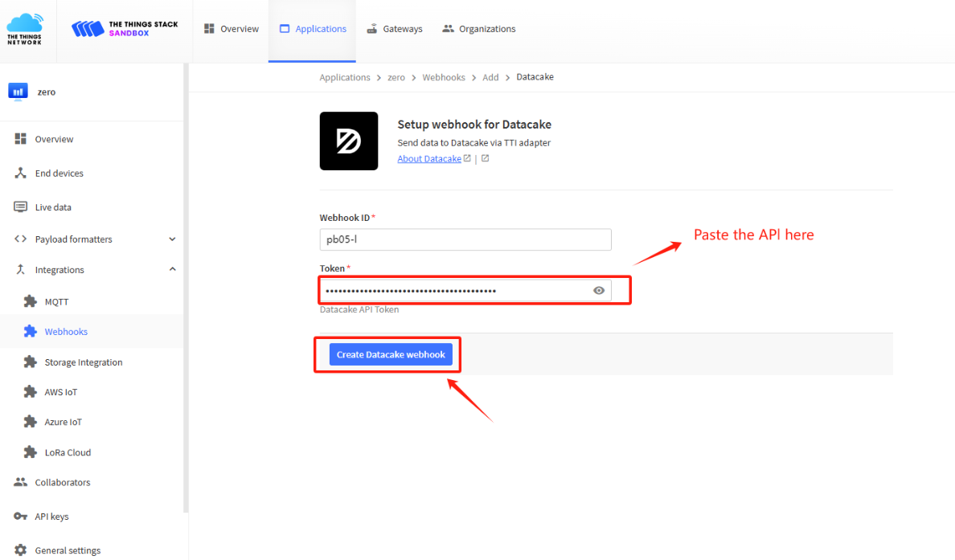The width and height of the screenshot is (955, 560).
Task: Collapse the Integrations section chevron
Action: 172,269
